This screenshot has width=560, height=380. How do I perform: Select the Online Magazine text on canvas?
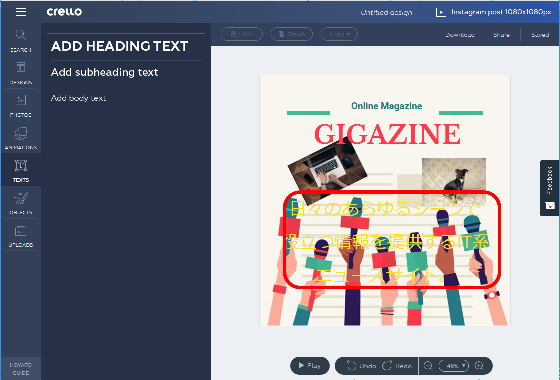[386, 106]
